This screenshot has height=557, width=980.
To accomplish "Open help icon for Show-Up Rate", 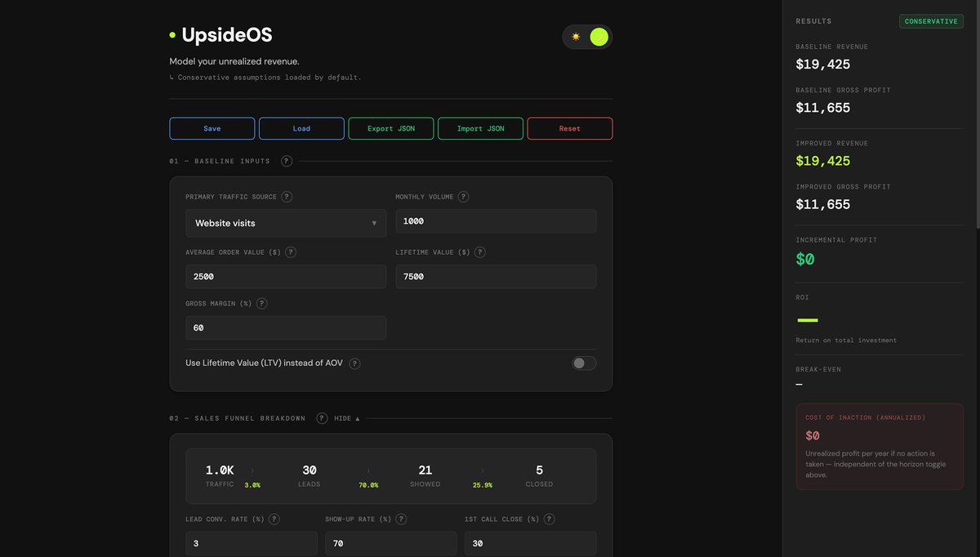I will (400, 519).
